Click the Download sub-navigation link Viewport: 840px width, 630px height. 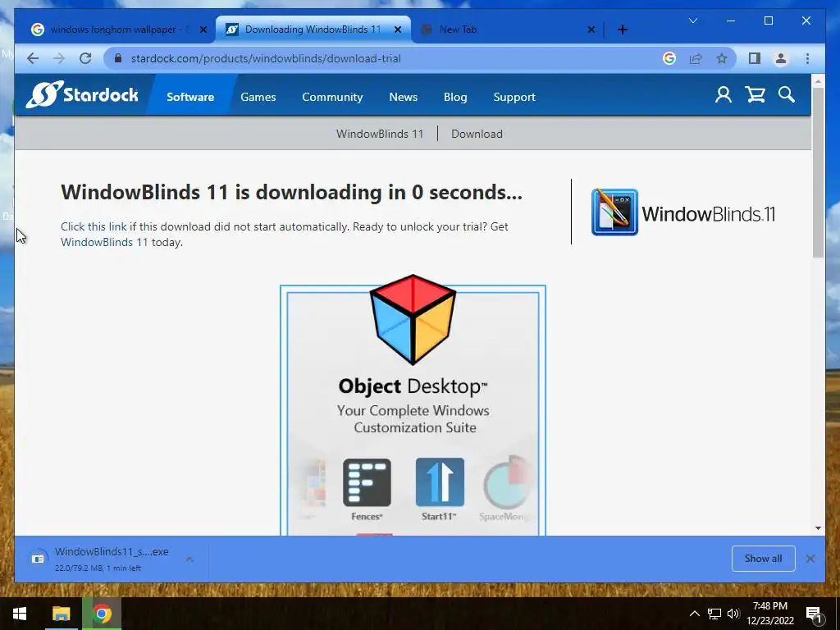477,134
